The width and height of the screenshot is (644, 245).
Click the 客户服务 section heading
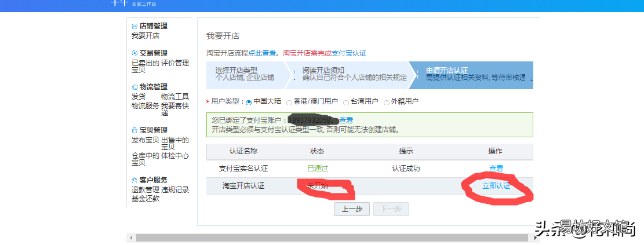(x=153, y=180)
